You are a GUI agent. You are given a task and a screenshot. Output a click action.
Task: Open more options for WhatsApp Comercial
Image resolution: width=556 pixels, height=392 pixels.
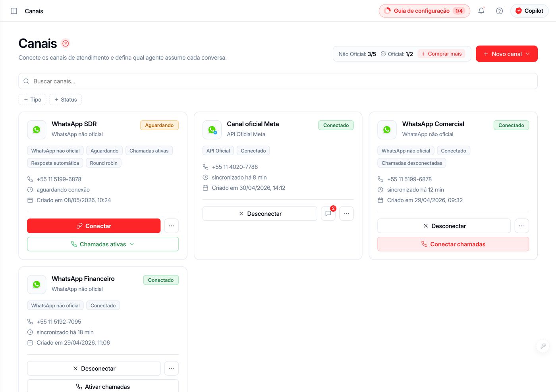[x=522, y=226]
